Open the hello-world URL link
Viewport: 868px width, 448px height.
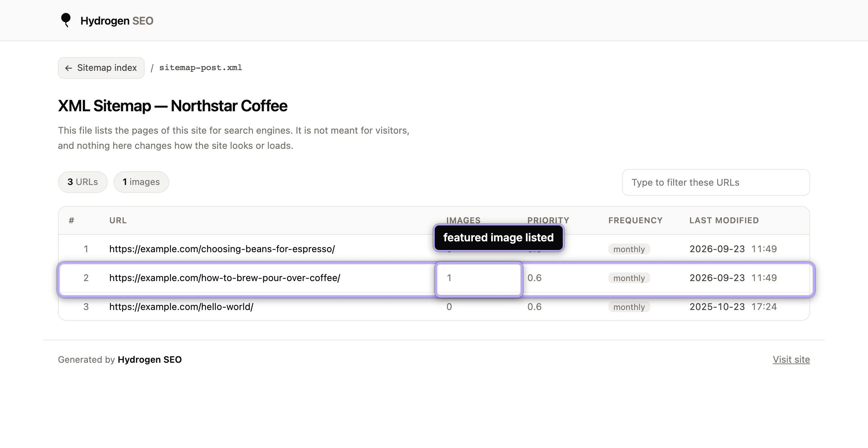click(181, 307)
